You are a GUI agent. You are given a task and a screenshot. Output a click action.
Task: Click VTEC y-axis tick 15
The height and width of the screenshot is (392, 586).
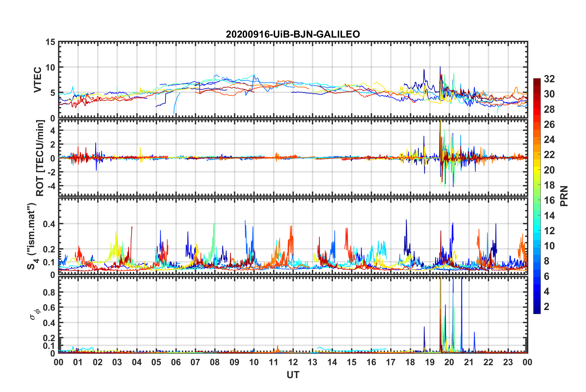coord(51,42)
